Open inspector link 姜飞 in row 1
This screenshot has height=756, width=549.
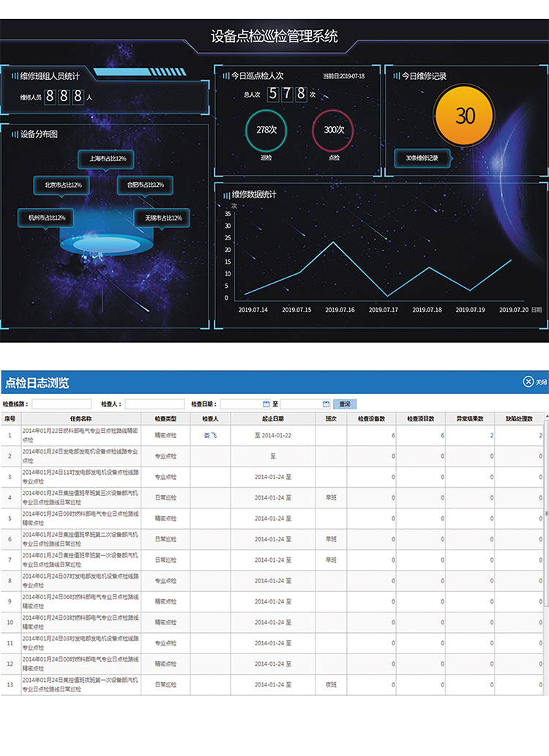[x=210, y=435]
